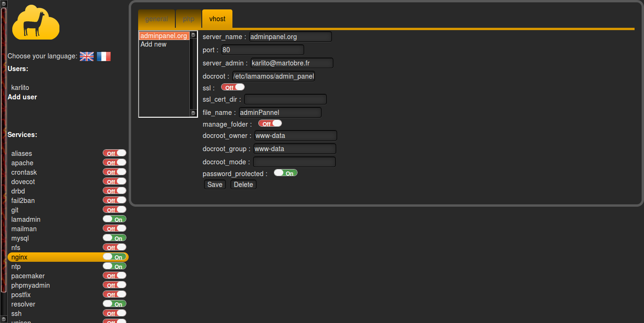
Task: Choose Add new in vhost list
Action: [x=154, y=44]
